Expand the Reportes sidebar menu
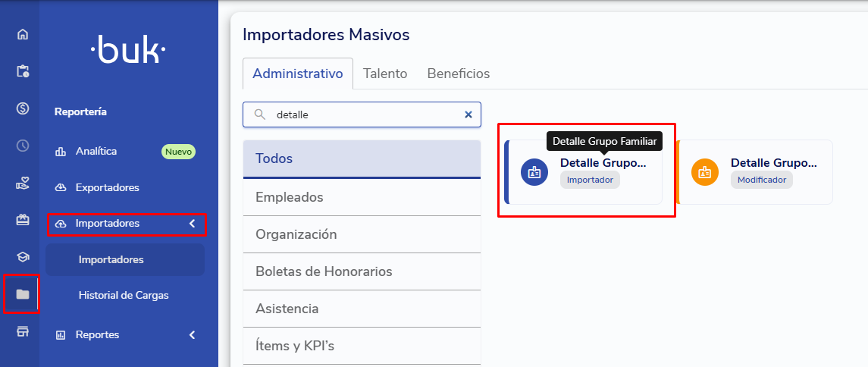Screen dimensions: 868x367 pos(192,334)
